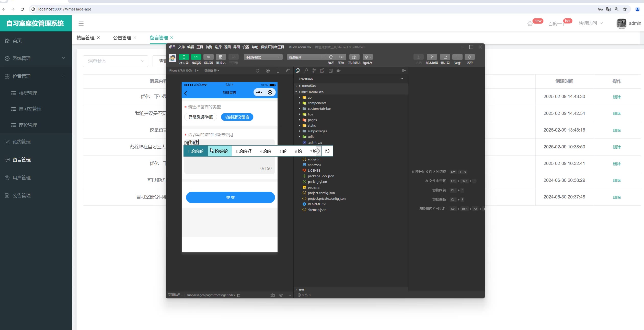Viewport: 644px width, 330px height.
Task: Copy page path icon in simulator status bar
Action: pyautogui.click(x=238, y=295)
